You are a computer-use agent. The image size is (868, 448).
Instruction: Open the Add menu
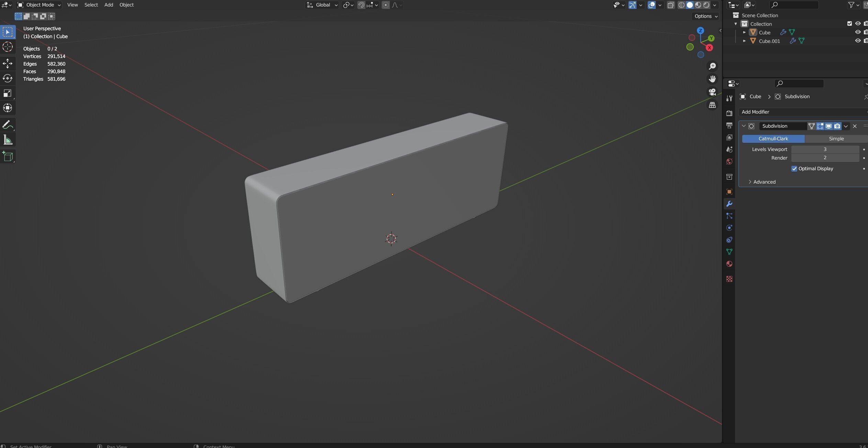[109, 5]
